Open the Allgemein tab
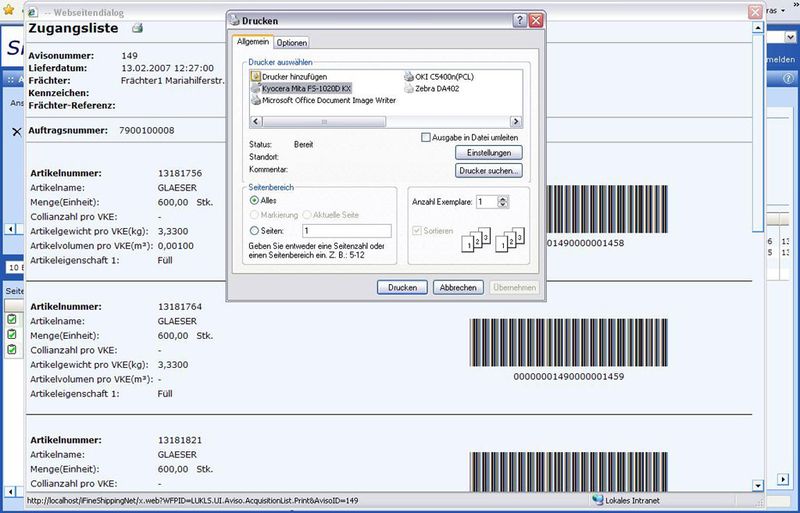Viewport: 800px width, 513px height. coord(251,42)
